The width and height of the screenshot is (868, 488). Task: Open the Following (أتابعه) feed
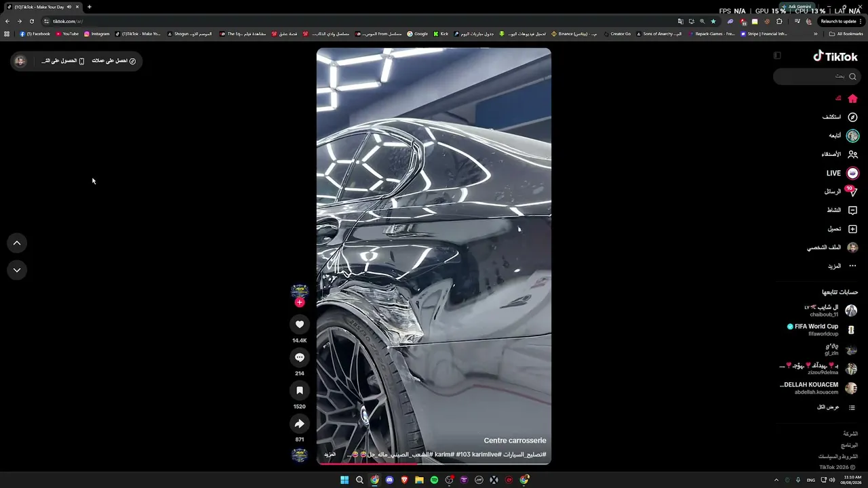843,136
